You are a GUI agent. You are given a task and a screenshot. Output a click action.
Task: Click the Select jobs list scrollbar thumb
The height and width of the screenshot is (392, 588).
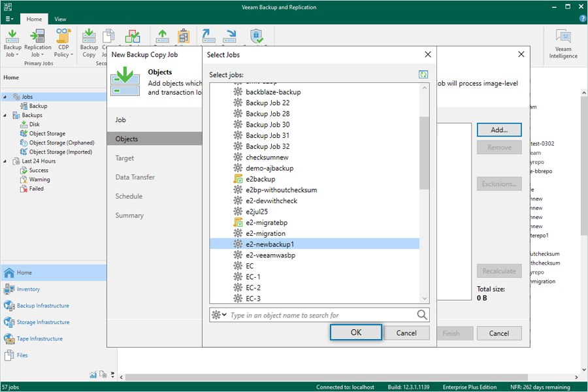pos(425,153)
